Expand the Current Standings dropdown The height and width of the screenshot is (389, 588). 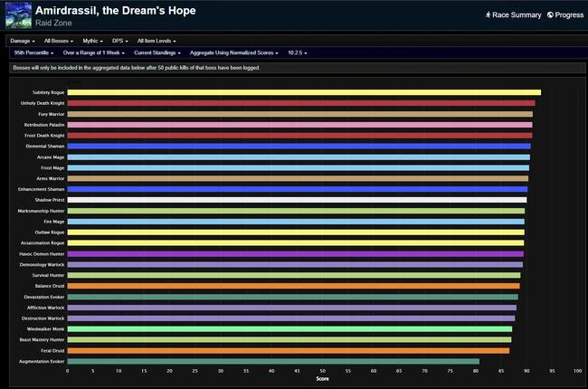tap(157, 52)
